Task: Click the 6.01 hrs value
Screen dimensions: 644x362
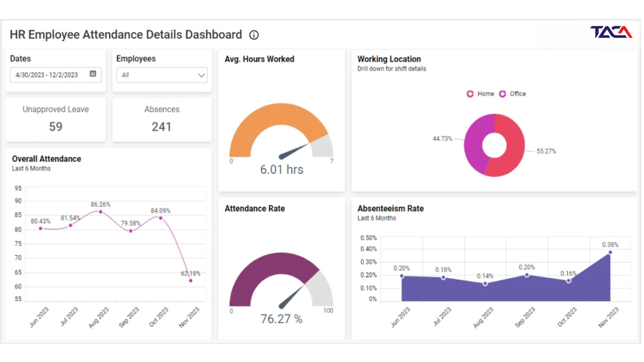Action: [282, 170]
